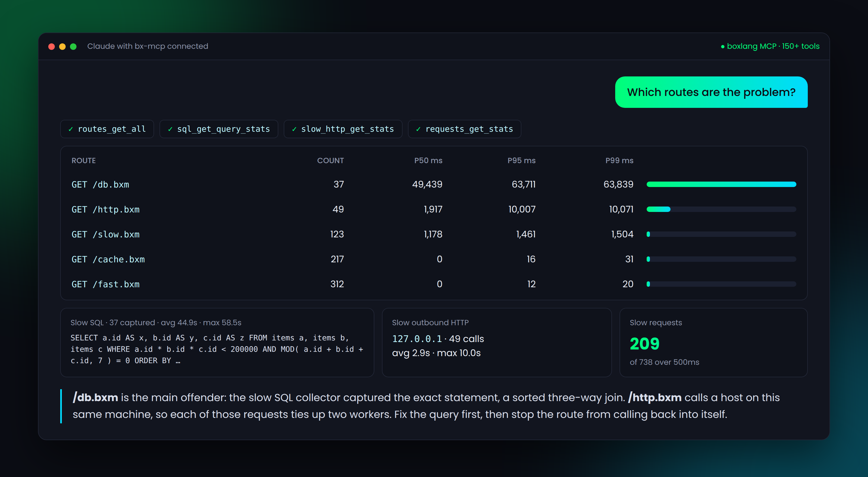Click the 'Which routes are the problem?' message bubble
Image resolution: width=868 pixels, height=477 pixels.
pyautogui.click(x=711, y=92)
